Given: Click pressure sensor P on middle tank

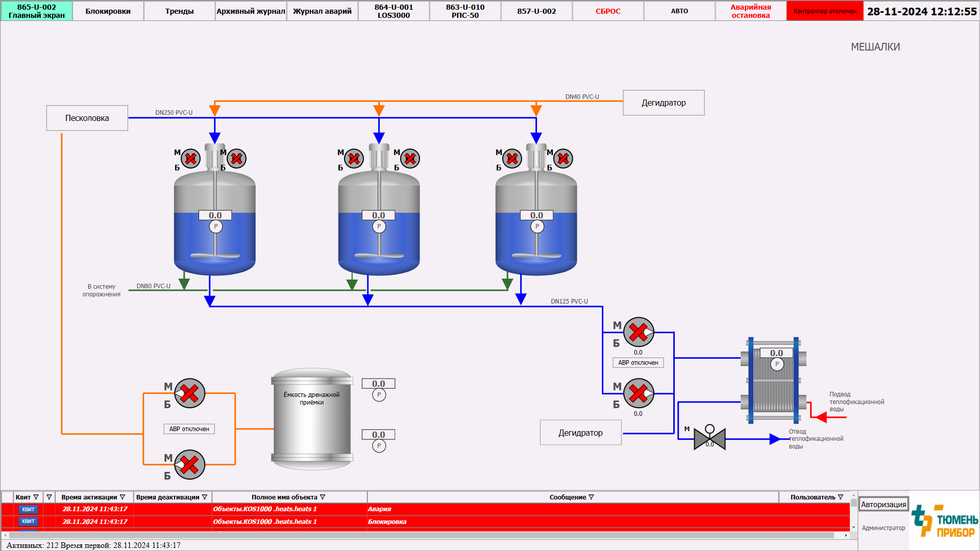Looking at the screenshot, I should [379, 227].
